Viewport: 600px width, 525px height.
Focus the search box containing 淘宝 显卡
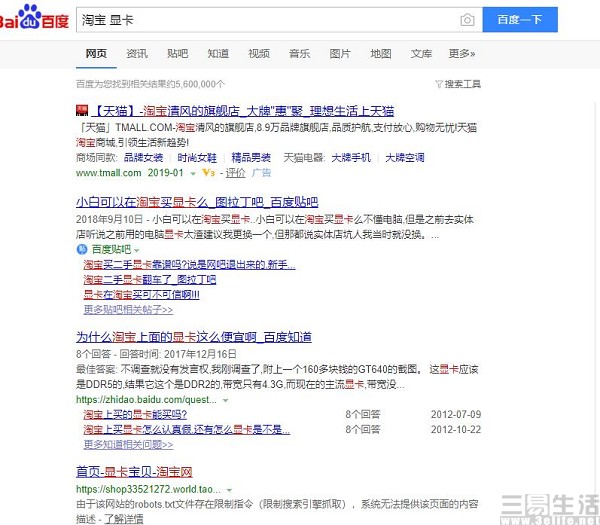[x=268, y=20]
